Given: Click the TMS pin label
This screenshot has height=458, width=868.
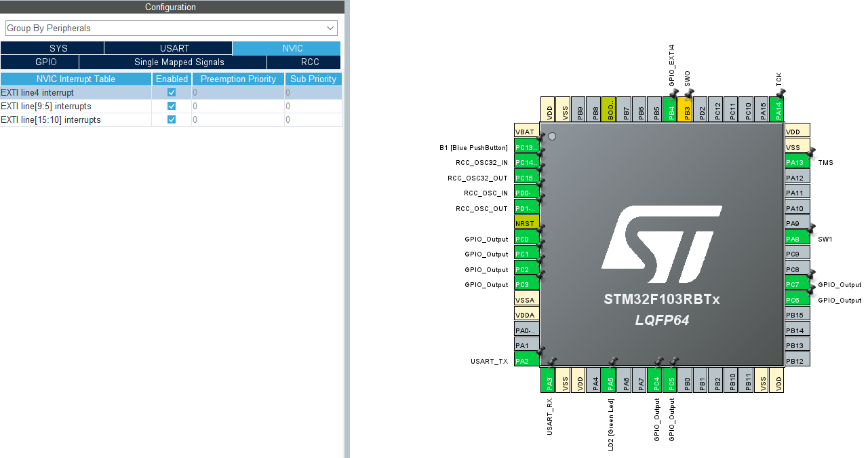Looking at the screenshot, I should pos(825,163).
